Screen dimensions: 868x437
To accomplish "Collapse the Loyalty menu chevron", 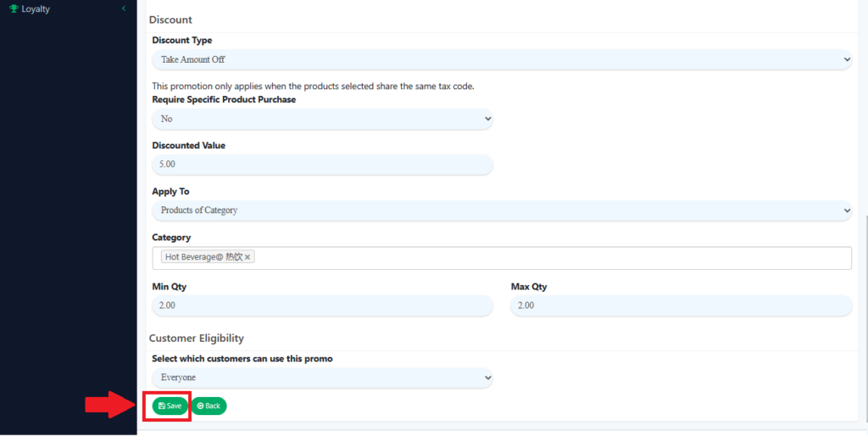I will point(124,8).
